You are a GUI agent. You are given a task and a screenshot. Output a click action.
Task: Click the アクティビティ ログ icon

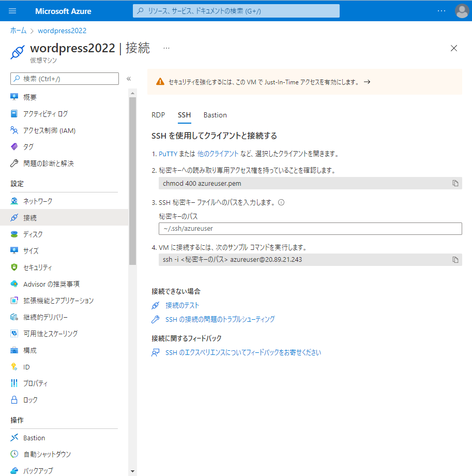[14, 113]
